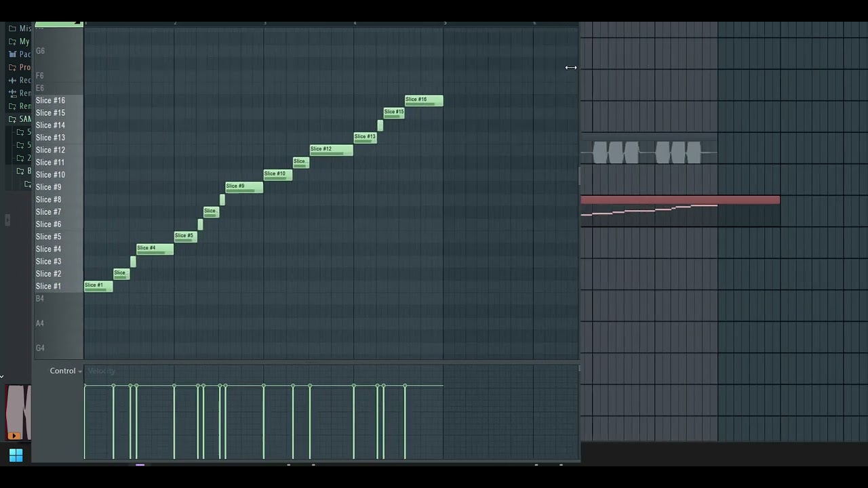Image resolution: width=868 pixels, height=488 pixels.
Task: Select the Slice #13 note in piano roll
Action: point(365,138)
